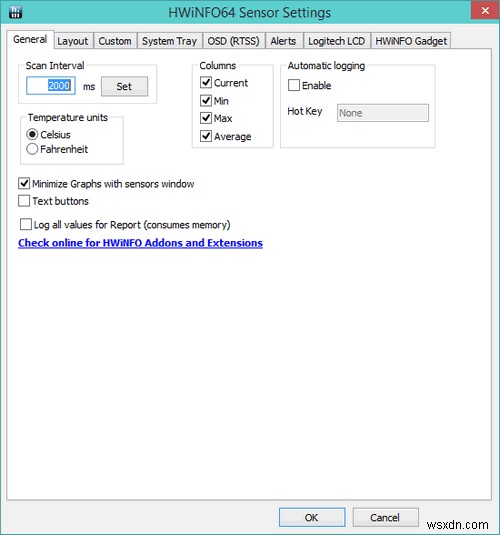500x535 pixels.
Task: Go to the System Tray tab
Action: tap(170, 41)
